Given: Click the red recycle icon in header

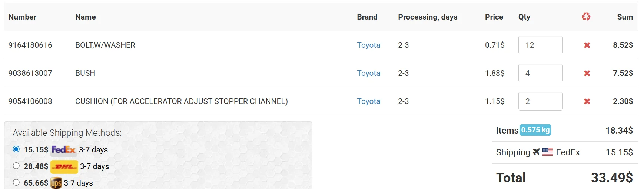Looking at the screenshot, I should [x=586, y=17].
